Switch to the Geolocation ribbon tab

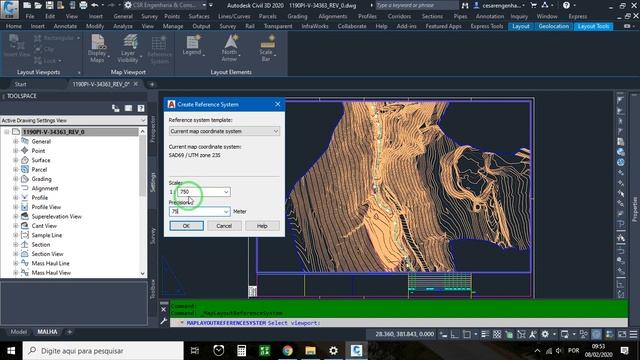[553, 26]
